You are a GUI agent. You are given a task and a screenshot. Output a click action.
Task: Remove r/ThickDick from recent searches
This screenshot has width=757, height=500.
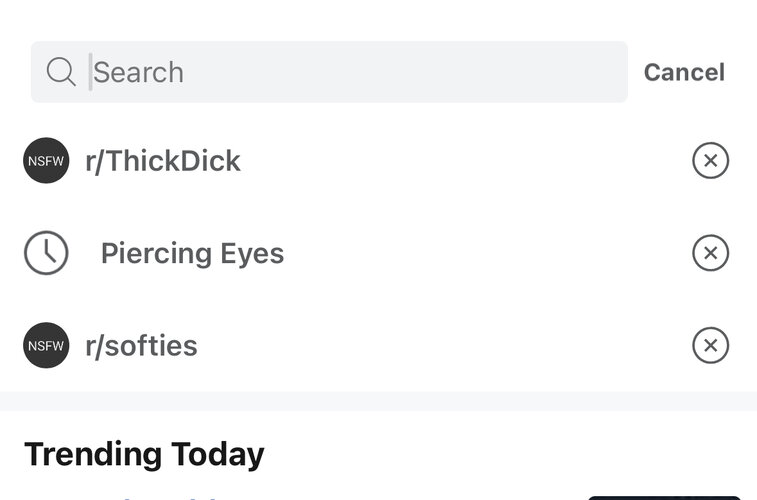coord(710,160)
